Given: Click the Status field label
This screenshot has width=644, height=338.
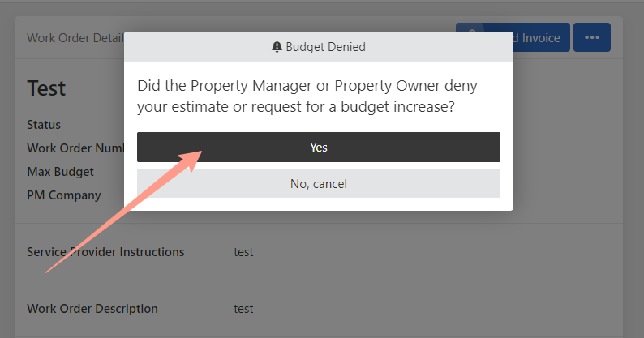Looking at the screenshot, I should (x=44, y=125).
